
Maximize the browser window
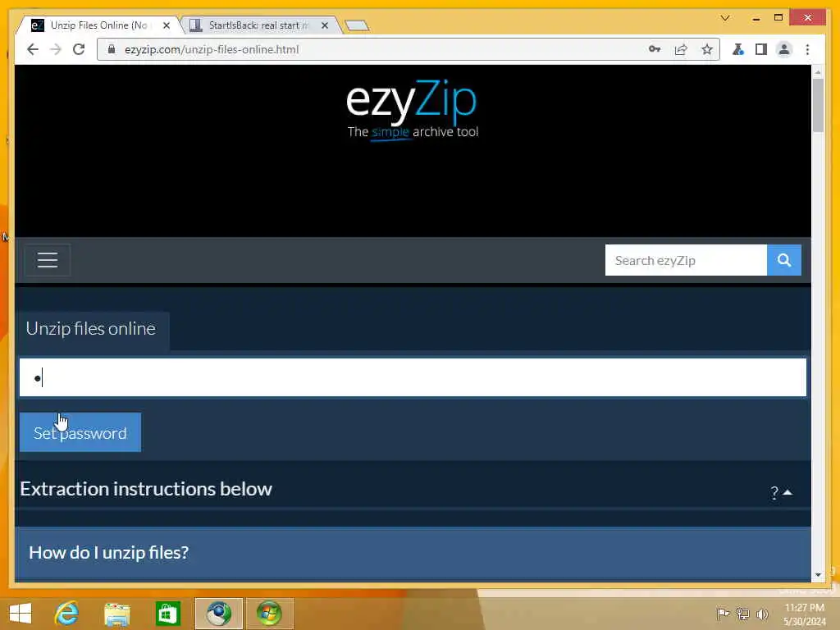point(778,18)
